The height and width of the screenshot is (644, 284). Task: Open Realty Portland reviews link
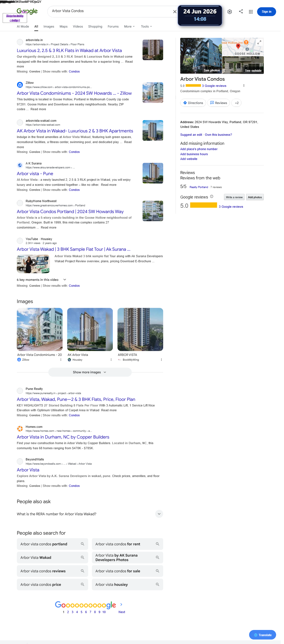coord(199,187)
